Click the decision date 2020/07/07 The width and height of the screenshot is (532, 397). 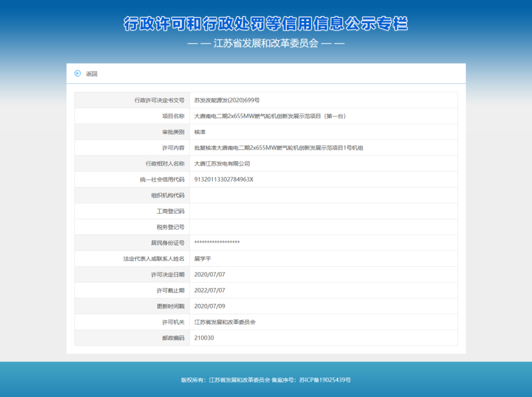pos(209,274)
